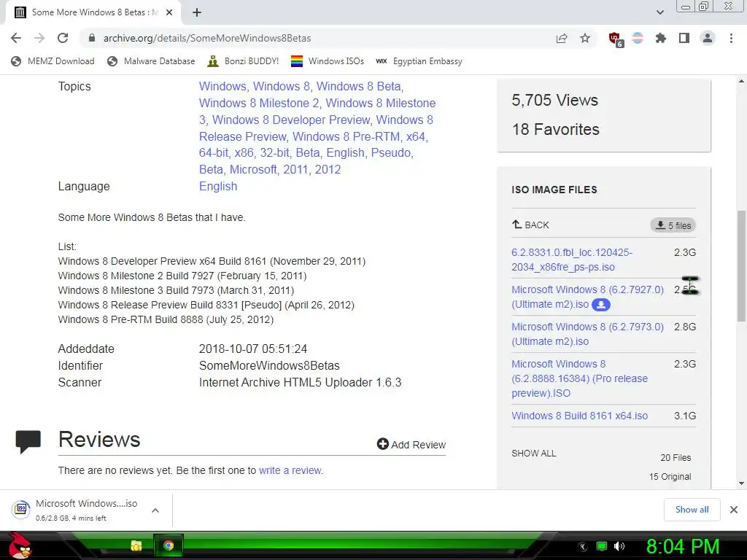The height and width of the screenshot is (560, 747).
Task: Open the tab search chevron
Action: pos(659,12)
